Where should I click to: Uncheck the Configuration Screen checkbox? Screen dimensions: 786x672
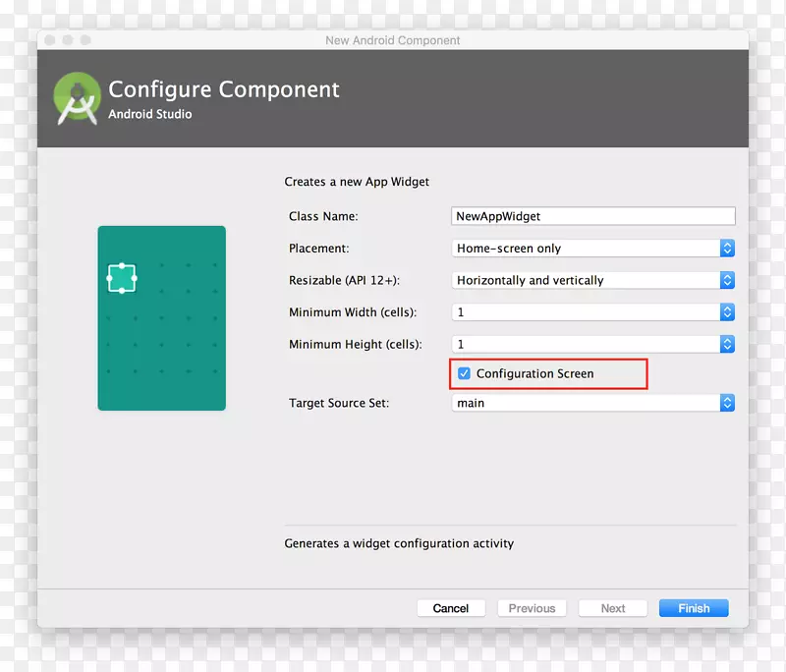464,373
